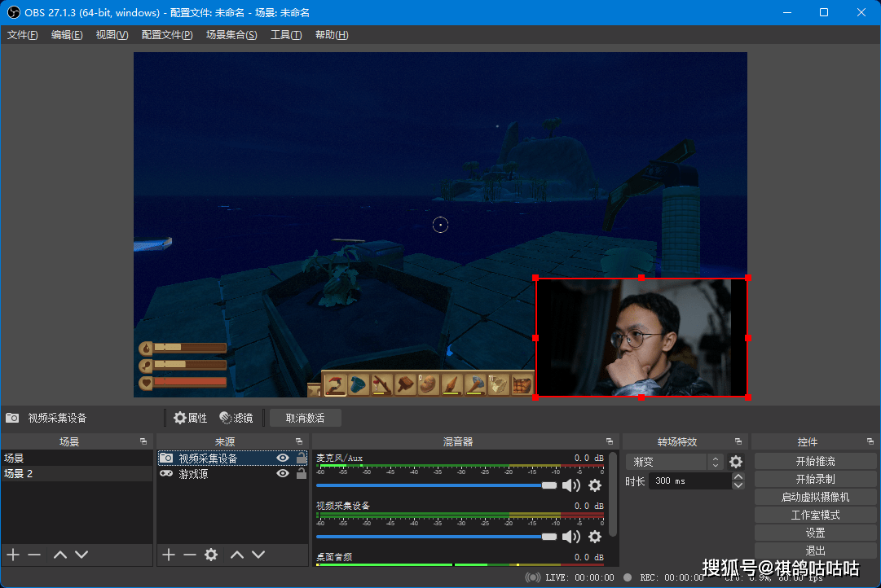The height and width of the screenshot is (588, 881).
Task: Open 麦克风/Aux audio settings gear
Action: tap(595, 485)
